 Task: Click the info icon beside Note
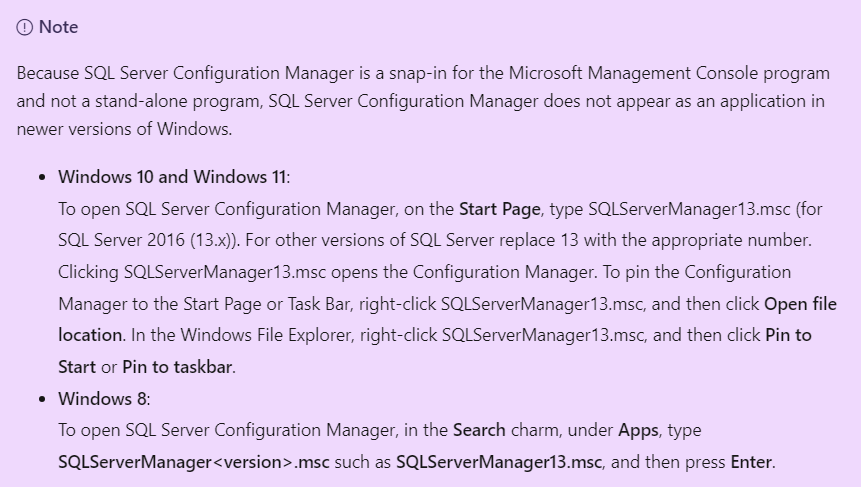[25, 27]
